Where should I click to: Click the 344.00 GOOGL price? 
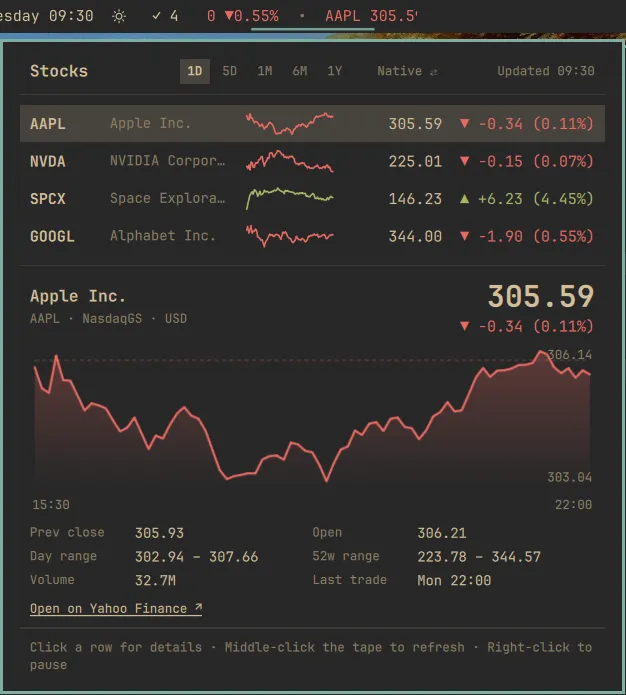415,236
